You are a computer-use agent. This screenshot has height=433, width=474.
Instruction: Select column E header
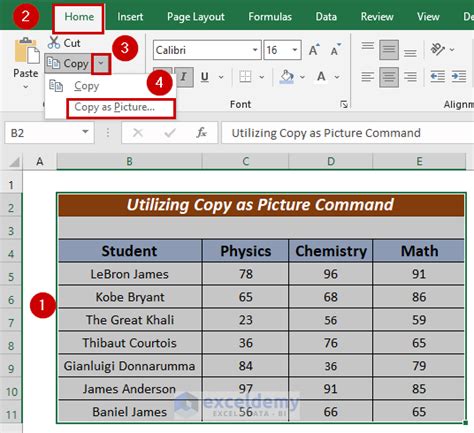pyautogui.click(x=419, y=162)
